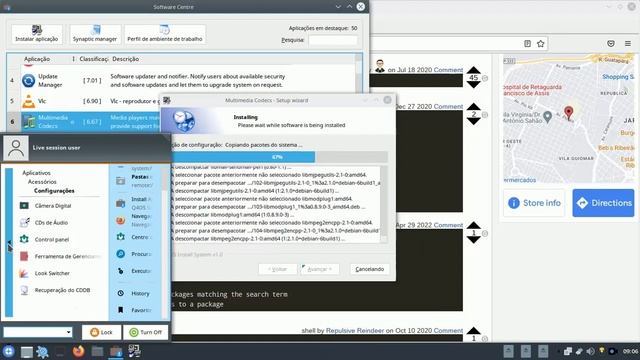Open Pastas entry in menu sidebar

pyautogui.click(x=135, y=181)
